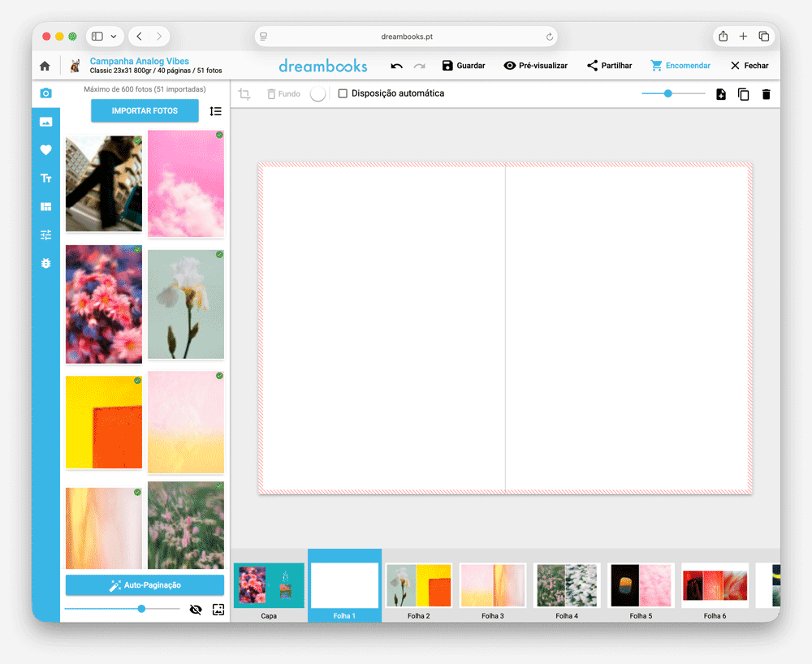Screen dimensions: 812x664
Task: Go to home via house icon
Action: 45,66
